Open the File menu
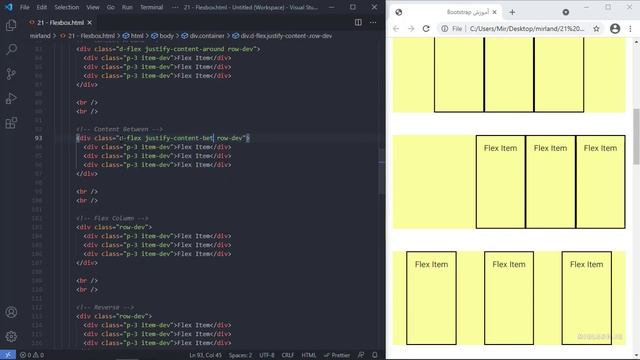 click(x=24, y=7)
